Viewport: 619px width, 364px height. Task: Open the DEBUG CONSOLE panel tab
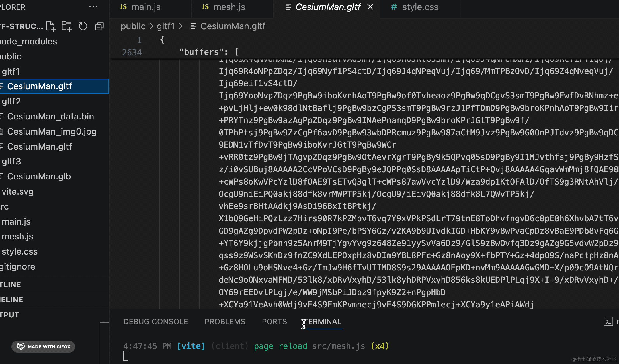(155, 321)
